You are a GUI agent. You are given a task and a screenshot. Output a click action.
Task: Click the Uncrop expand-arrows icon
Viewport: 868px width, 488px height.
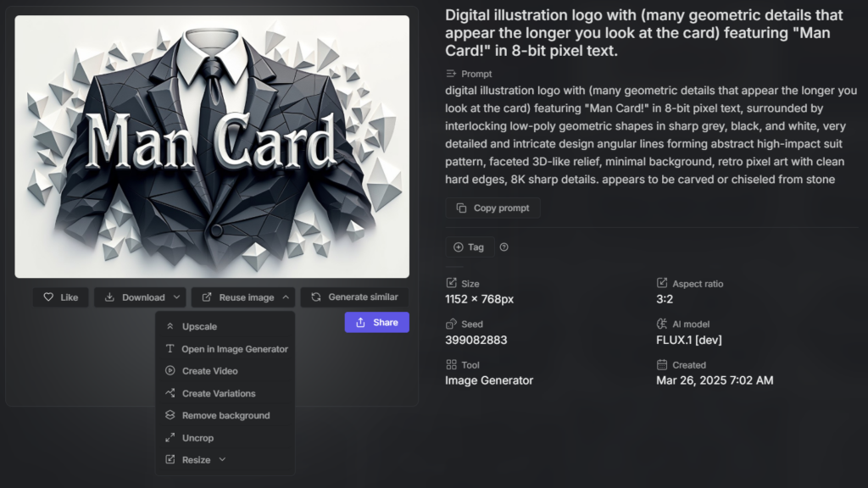170,438
